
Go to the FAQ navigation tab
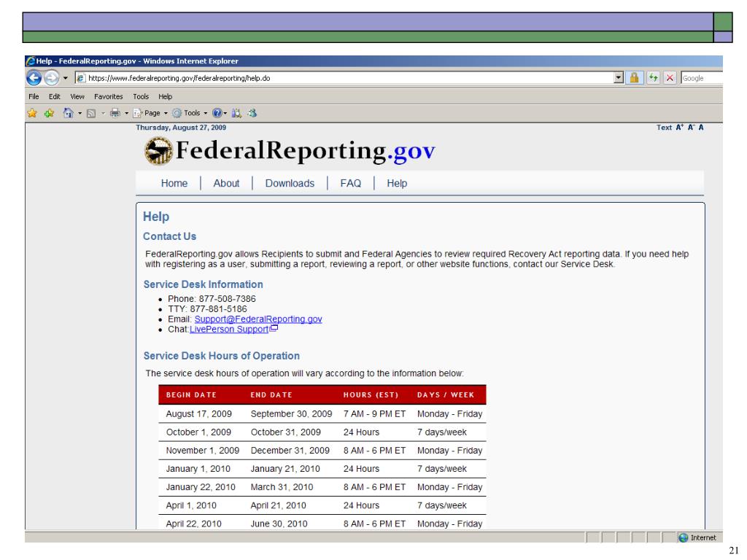[351, 183]
